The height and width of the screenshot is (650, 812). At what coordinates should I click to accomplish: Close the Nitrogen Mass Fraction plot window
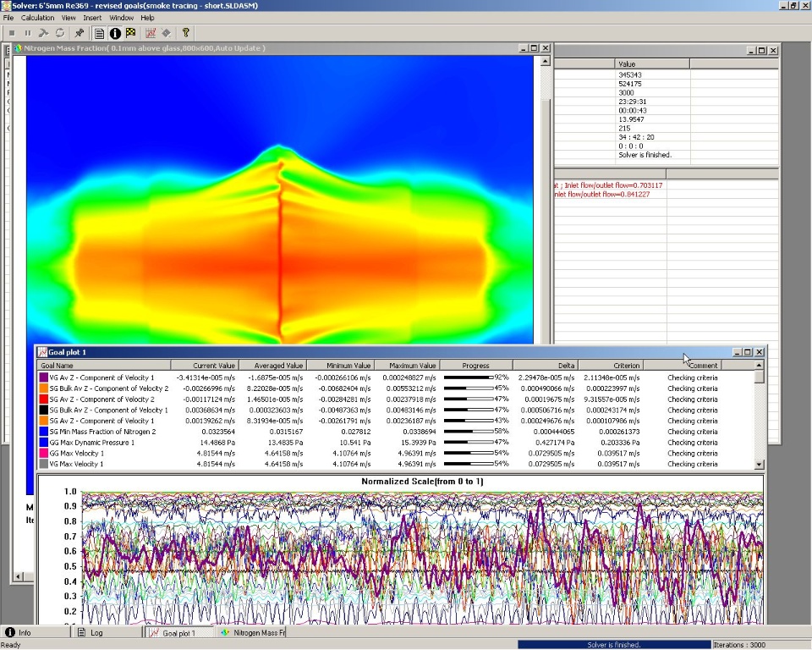point(546,48)
